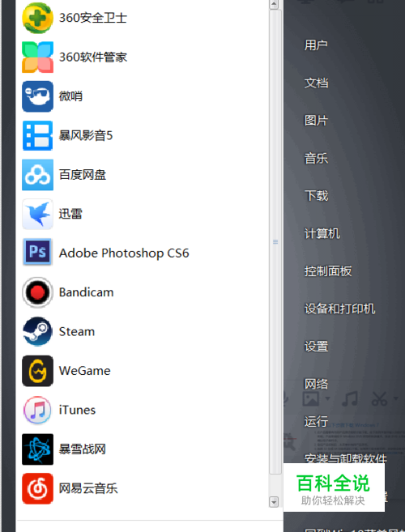Open the 网易云音乐 red icon
The width and height of the screenshot is (405, 532).
(x=37, y=488)
